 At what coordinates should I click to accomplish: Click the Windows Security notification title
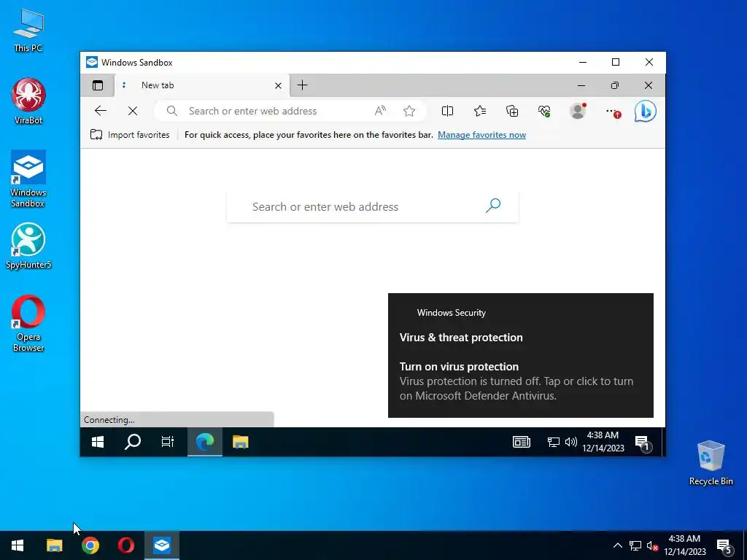[x=451, y=313]
